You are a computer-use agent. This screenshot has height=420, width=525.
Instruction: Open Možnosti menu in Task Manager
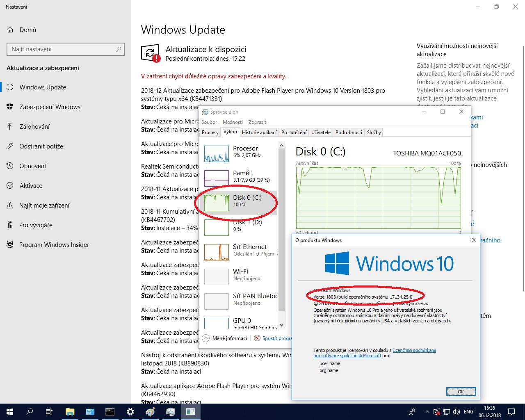click(x=233, y=122)
